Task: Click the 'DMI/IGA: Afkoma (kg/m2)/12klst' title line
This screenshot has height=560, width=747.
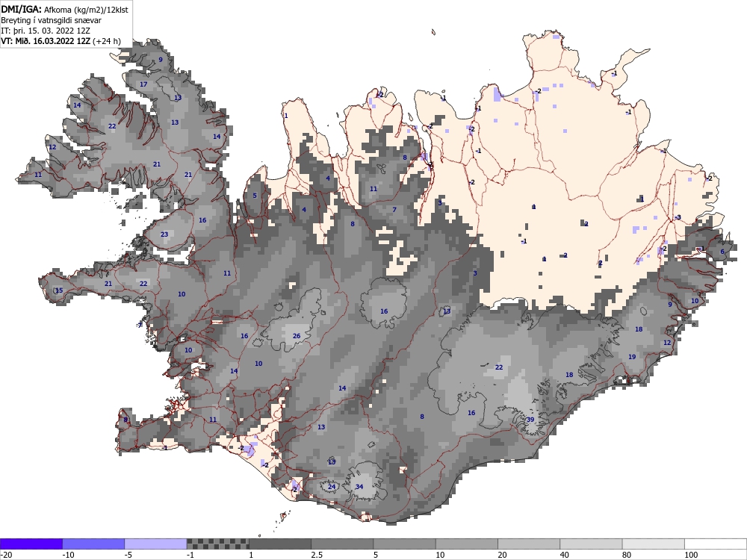Action: click(x=64, y=10)
